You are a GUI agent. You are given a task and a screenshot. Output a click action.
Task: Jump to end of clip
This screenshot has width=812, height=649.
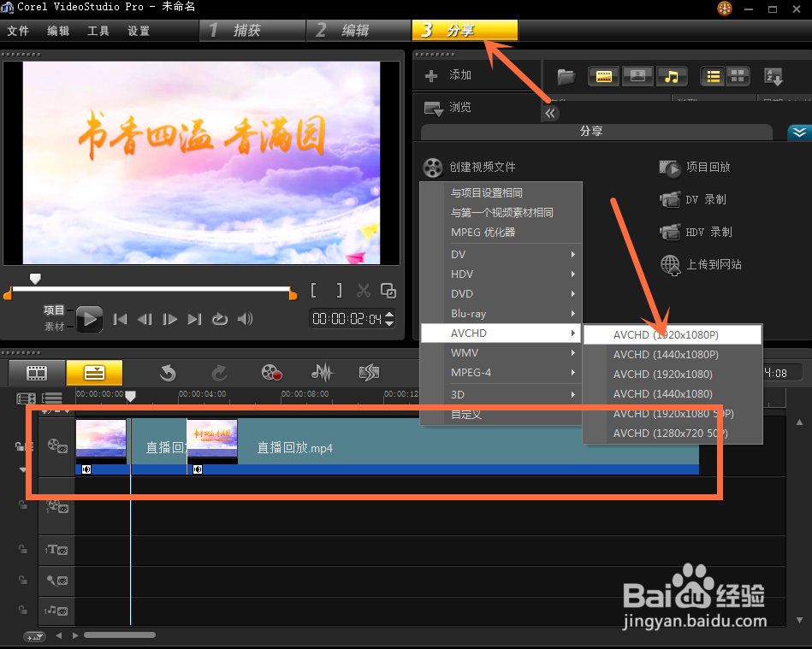[195, 319]
